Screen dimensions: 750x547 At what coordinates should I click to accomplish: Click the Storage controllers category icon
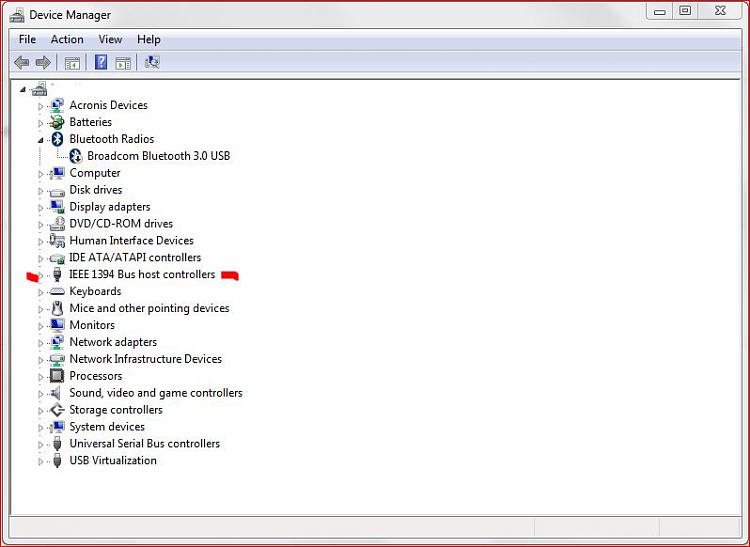click(x=57, y=410)
